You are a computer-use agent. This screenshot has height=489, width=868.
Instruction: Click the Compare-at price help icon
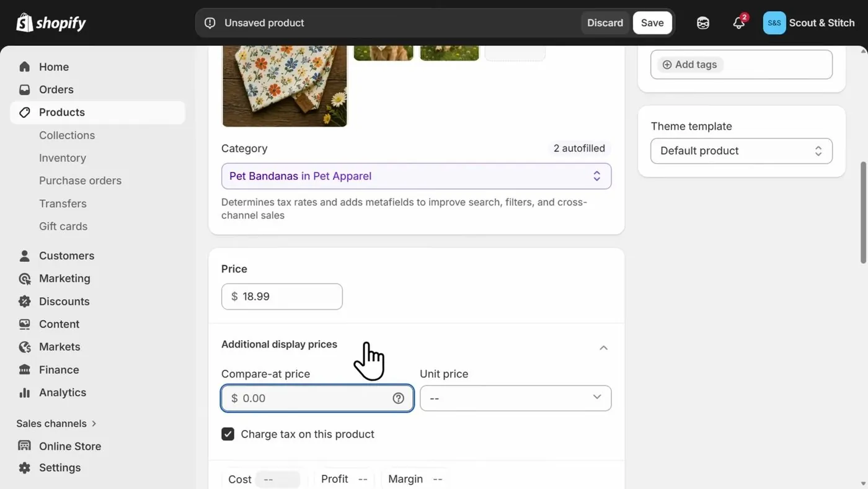pos(399,398)
